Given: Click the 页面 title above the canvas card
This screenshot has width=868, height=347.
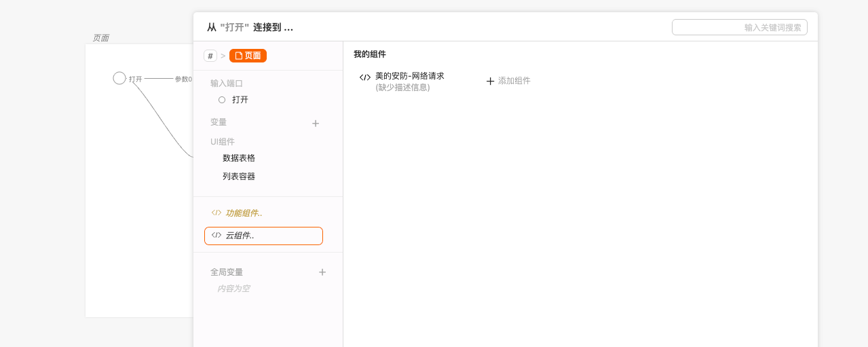Looking at the screenshot, I should (x=100, y=38).
